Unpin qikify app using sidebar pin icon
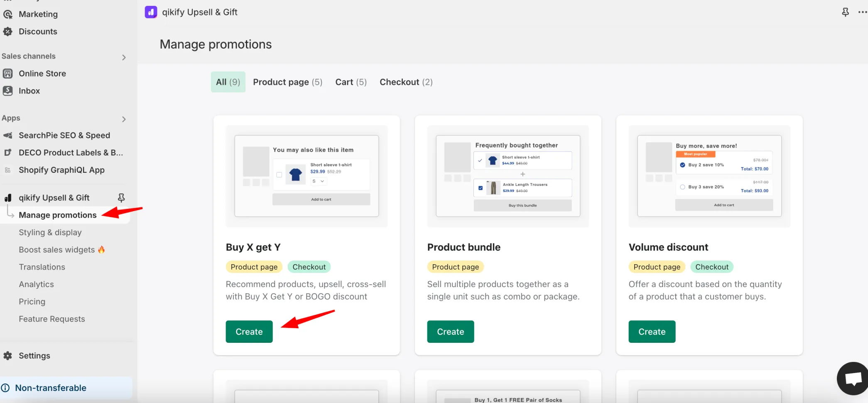This screenshot has height=403, width=868. [x=121, y=198]
